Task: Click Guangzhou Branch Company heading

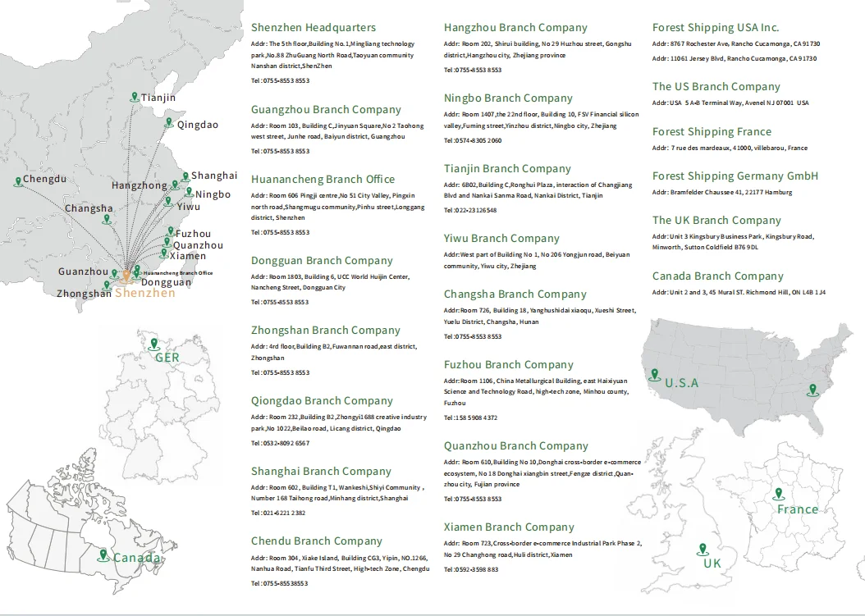Action: [x=326, y=110]
